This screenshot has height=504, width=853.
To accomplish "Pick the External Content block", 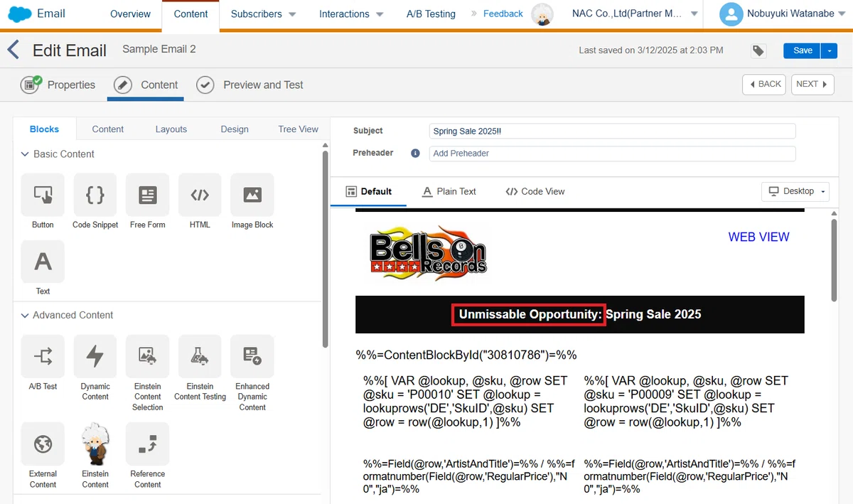I will (43, 456).
